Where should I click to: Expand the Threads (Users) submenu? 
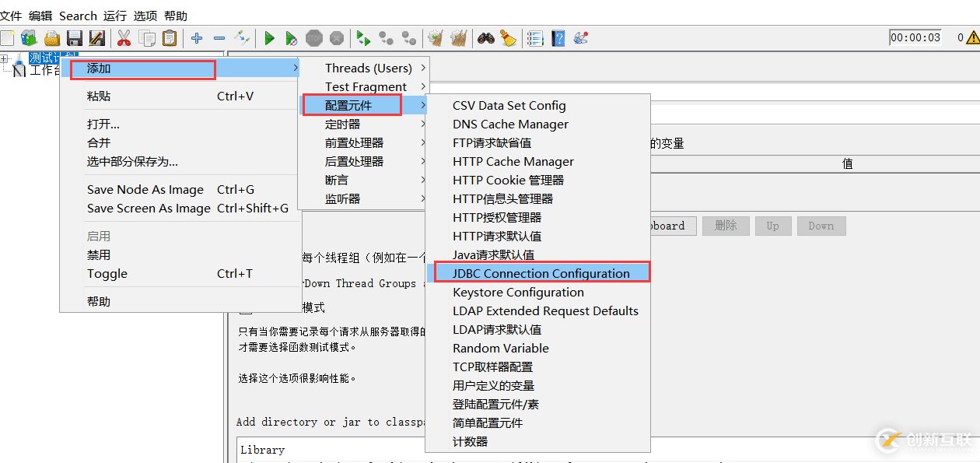[x=363, y=68]
